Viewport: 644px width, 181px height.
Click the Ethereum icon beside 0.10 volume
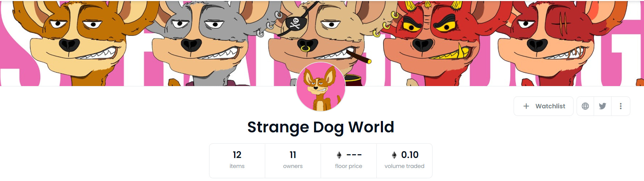[x=394, y=155]
